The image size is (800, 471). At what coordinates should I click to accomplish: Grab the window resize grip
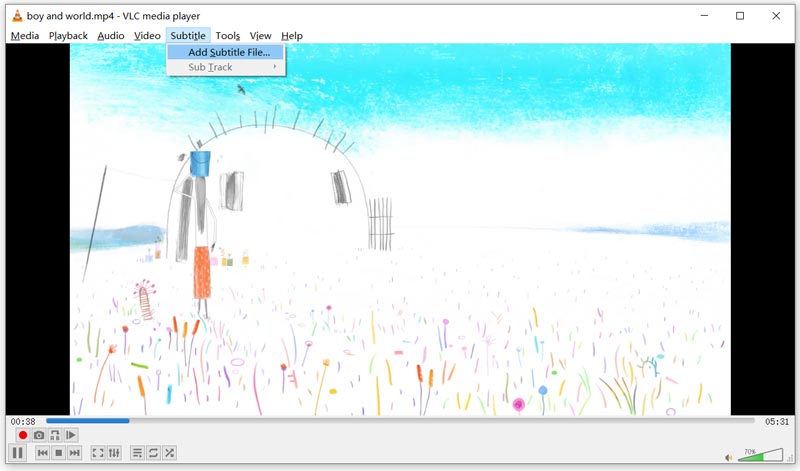pyautogui.click(x=790, y=459)
